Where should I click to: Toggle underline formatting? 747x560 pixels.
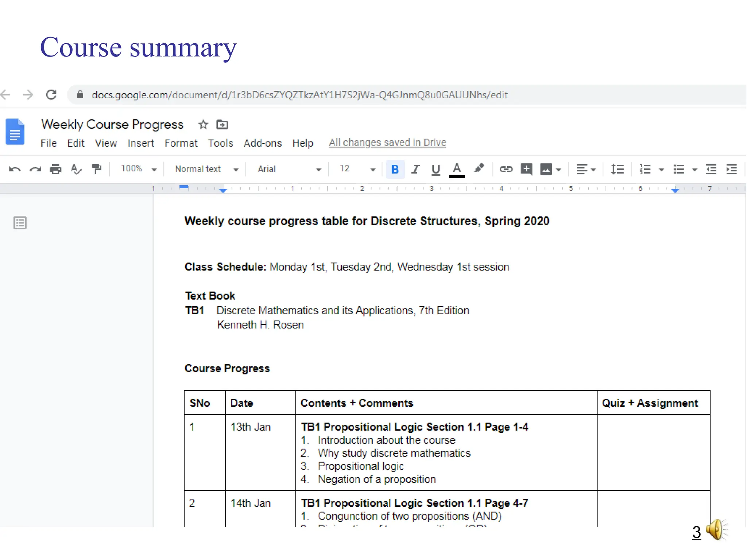pos(436,169)
